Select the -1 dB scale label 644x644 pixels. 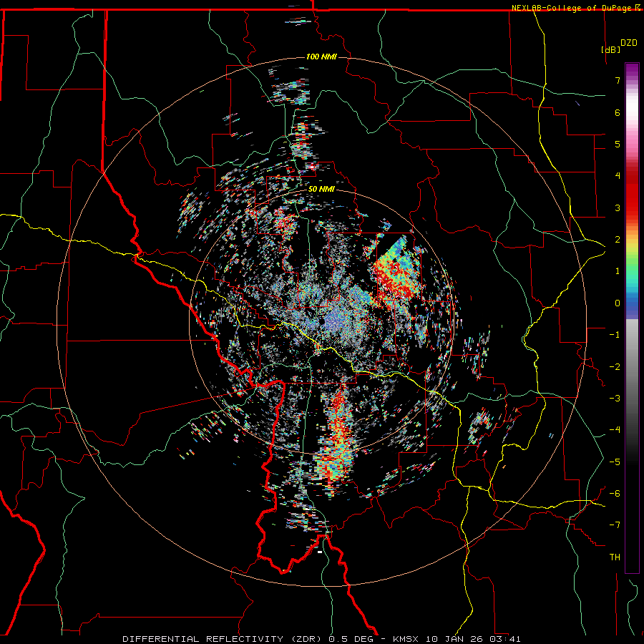615,335
